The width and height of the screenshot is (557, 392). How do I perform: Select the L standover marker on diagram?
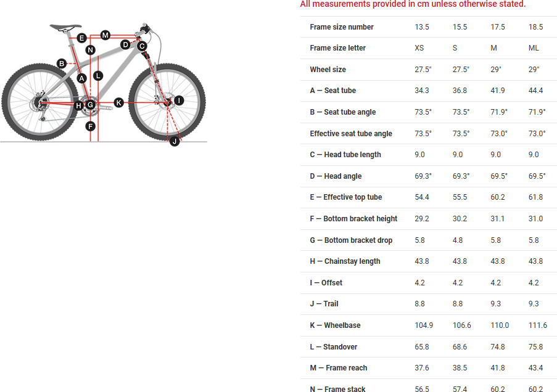[98, 75]
